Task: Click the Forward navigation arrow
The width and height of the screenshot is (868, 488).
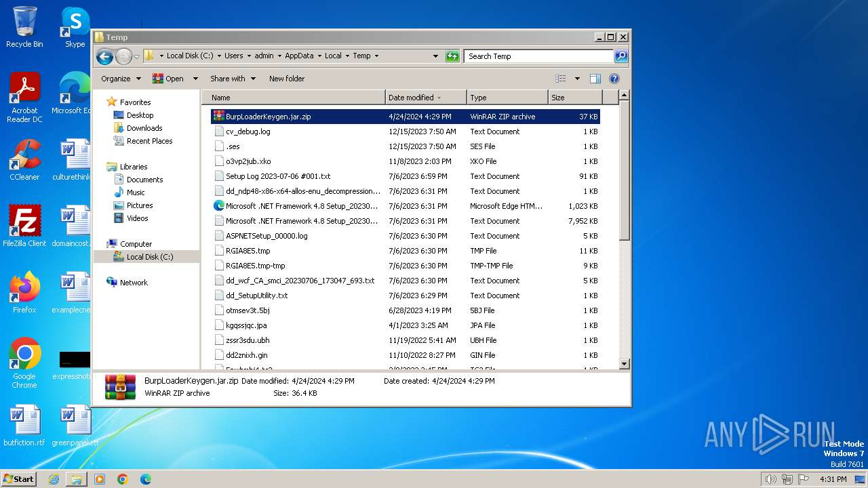Action: click(123, 56)
